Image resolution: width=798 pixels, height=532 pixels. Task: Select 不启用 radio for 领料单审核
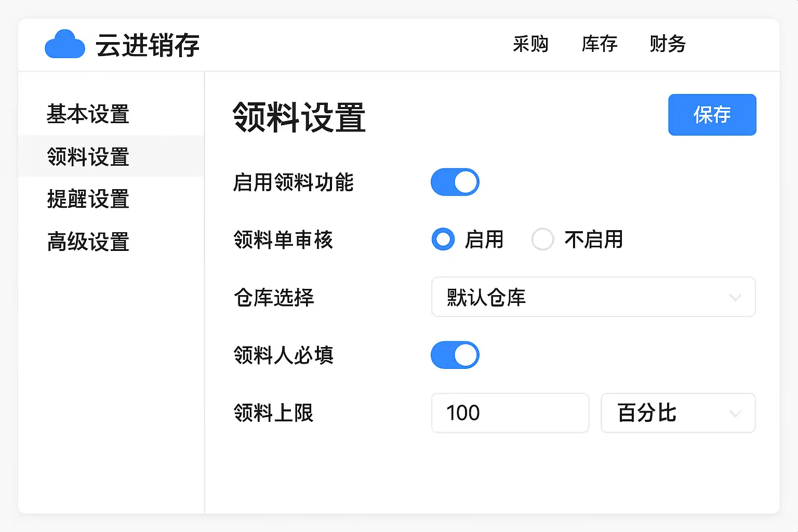[543, 240]
